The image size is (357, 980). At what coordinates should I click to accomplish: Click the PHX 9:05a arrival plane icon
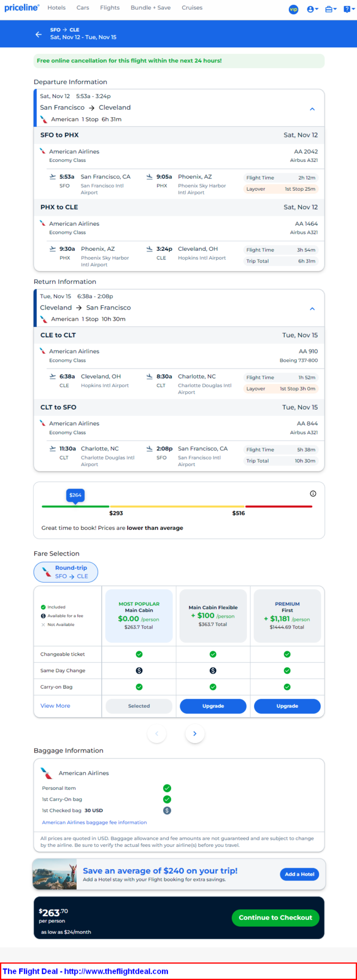click(150, 177)
